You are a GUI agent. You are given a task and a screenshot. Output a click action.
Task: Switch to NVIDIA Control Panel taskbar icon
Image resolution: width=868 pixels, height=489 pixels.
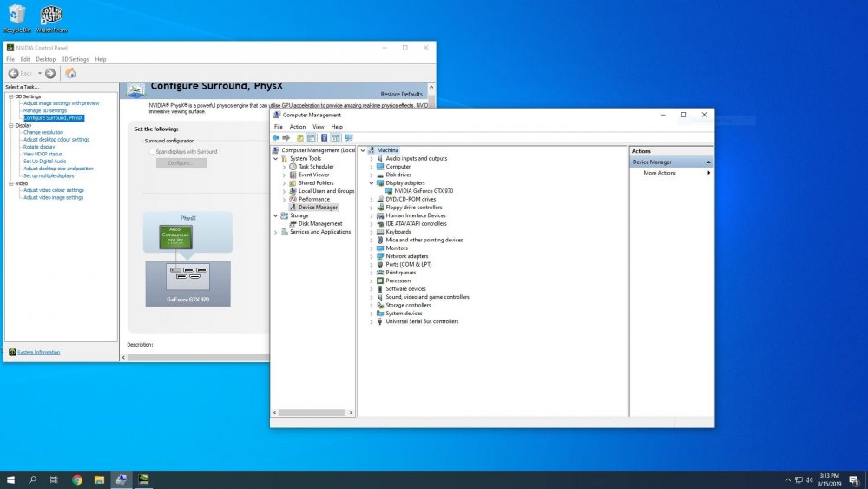pyautogui.click(x=143, y=479)
